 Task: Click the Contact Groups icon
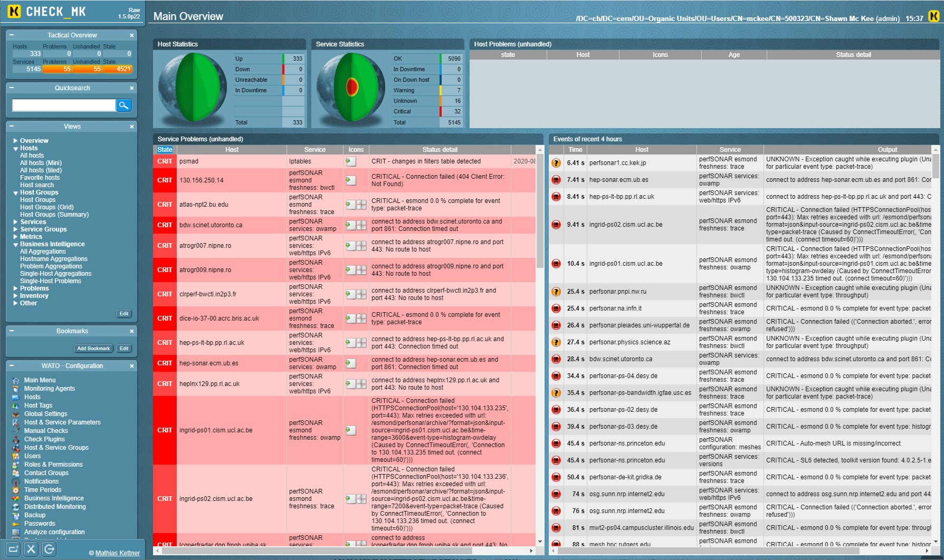(x=16, y=473)
